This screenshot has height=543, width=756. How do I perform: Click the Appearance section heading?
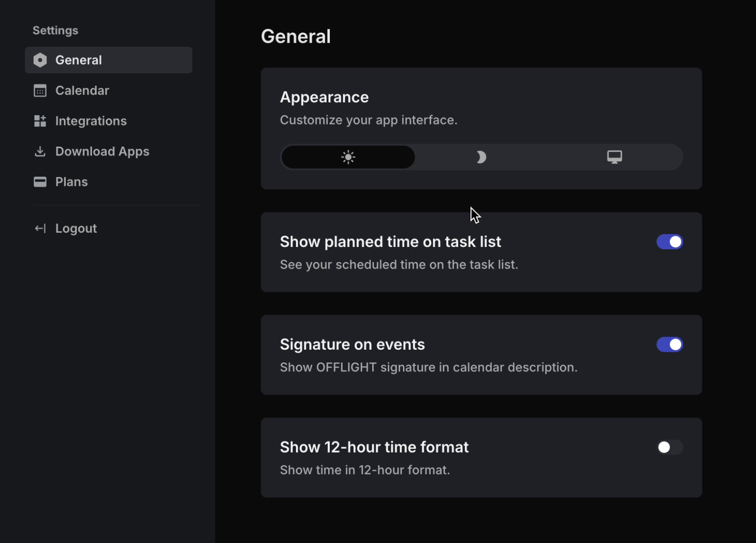(x=324, y=97)
